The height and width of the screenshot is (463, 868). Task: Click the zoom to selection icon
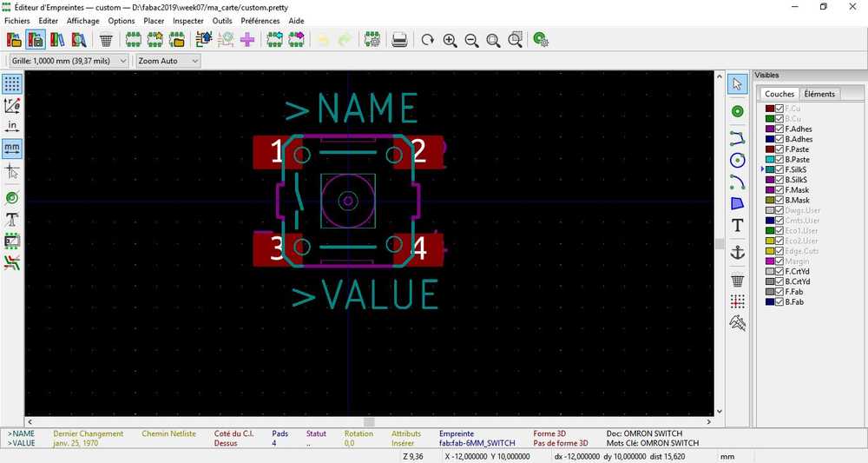click(x=515, y=40)
